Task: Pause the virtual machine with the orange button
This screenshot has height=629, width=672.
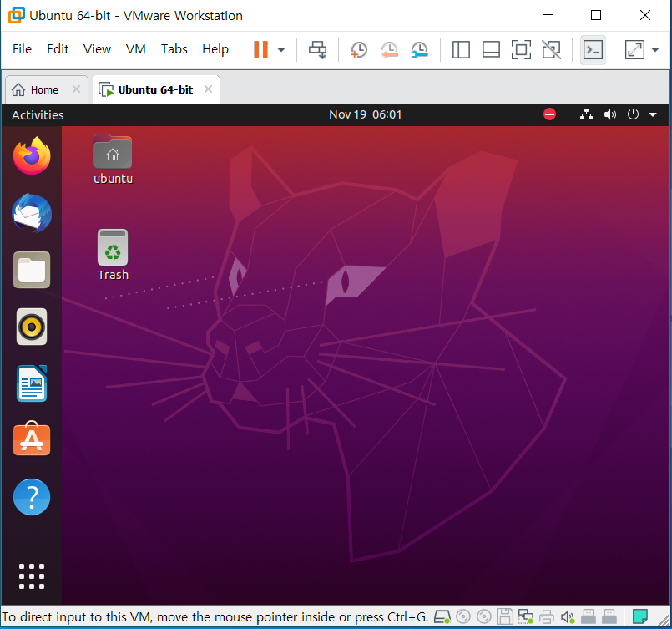Action: (x=260, y=50)
